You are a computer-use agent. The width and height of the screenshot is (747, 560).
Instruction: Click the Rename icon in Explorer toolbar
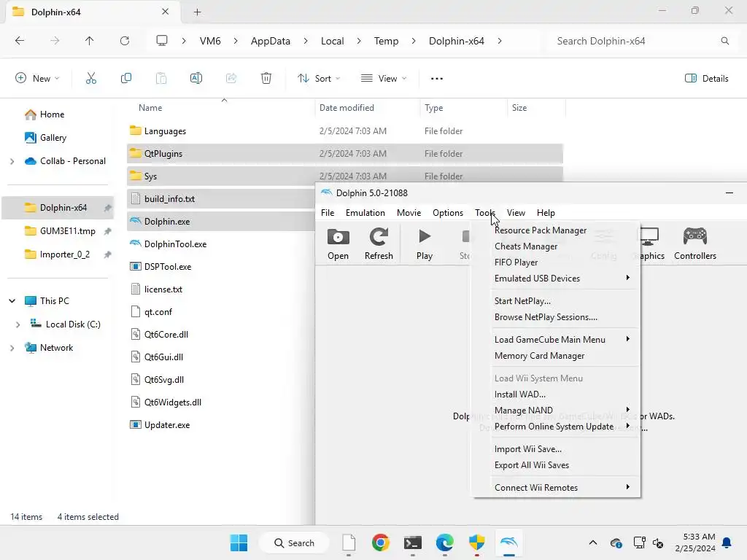click(x=196, y=78)
